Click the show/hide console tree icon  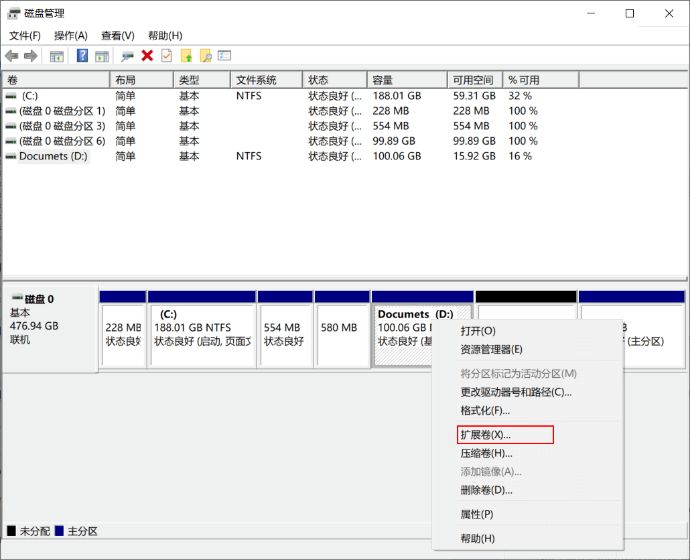click(57, 56)
